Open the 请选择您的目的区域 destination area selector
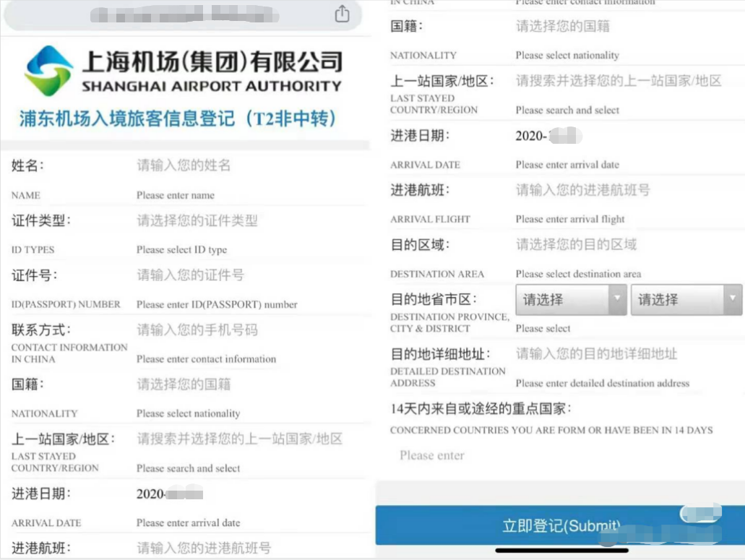The width and height of the screenshot is (745, 560). pyautogui.click(x=577, y=245)
